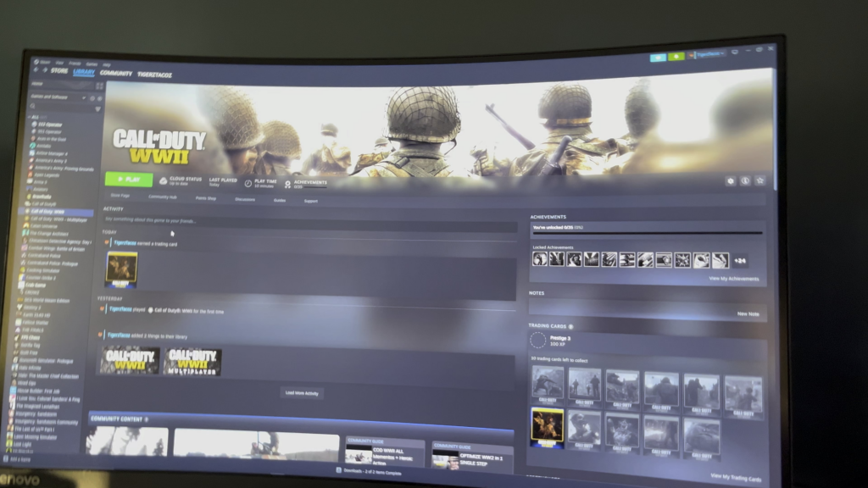Go back with the navigation back arrow
Image resolution: width=868 pixels, height=488 pixels.
[36, 70]
